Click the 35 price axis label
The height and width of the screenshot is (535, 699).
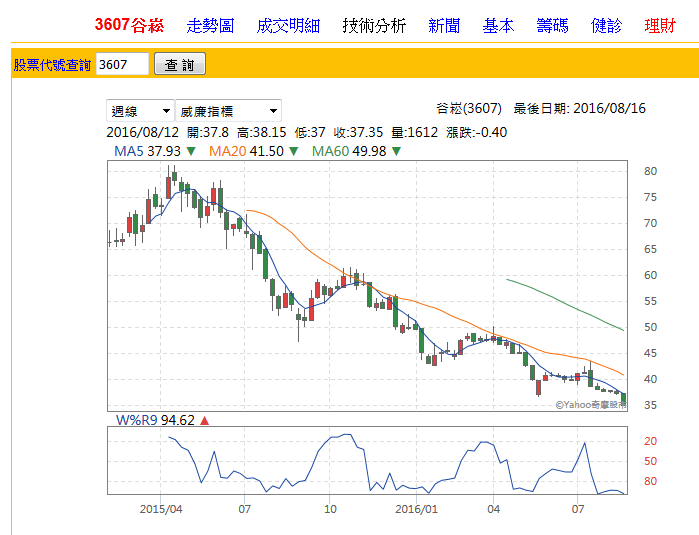pyautogui.click(x=650, y=405)
